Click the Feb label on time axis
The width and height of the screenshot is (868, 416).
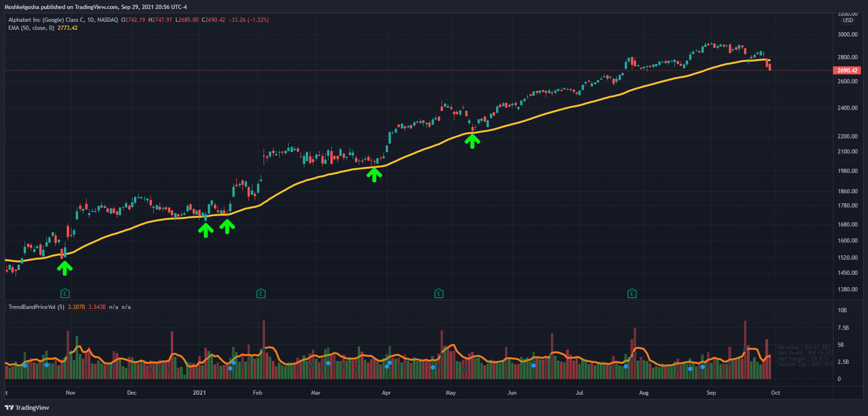pyautogui.click(x=257, y=393)
